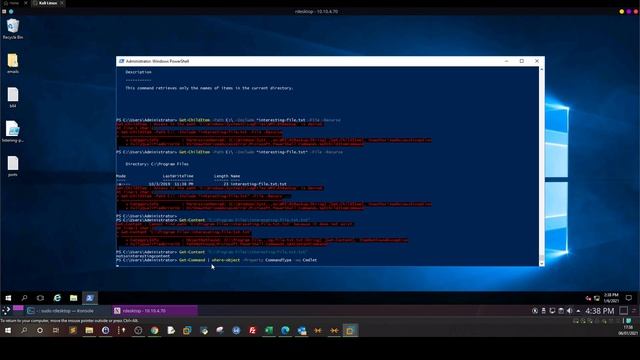
Task: Expand hidden tray icons arrow in Kali panel
Action: (578, 311)
